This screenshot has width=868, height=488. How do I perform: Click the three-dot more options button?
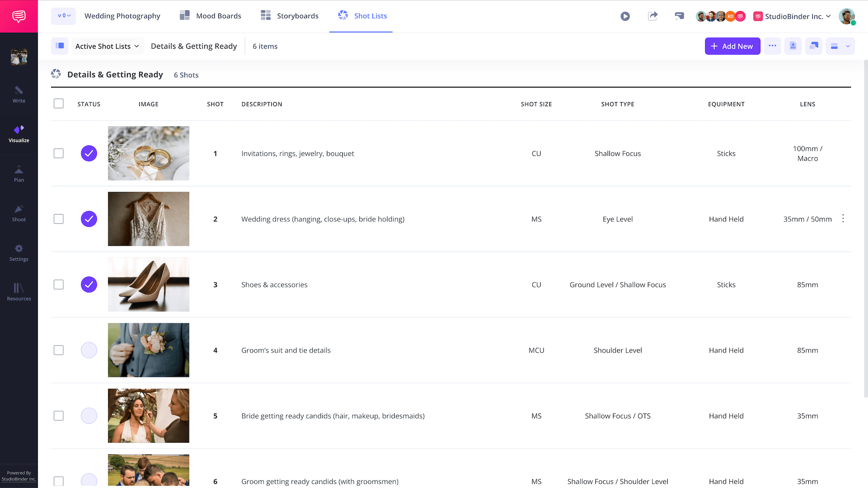772,46
